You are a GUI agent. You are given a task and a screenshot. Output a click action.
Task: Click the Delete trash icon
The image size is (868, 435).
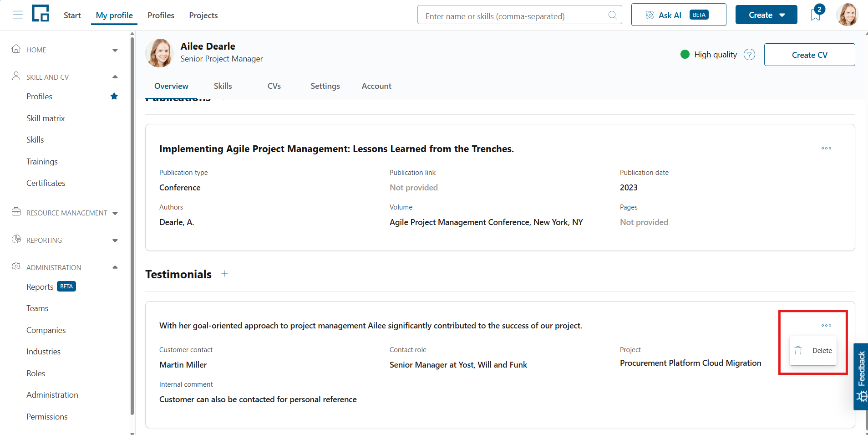coord(798,350)
